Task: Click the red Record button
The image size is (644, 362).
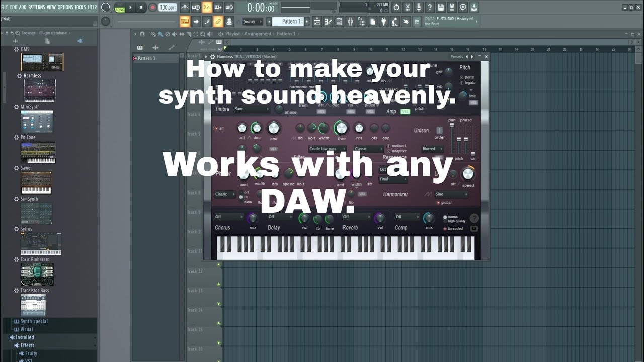Action: point(152,8)
